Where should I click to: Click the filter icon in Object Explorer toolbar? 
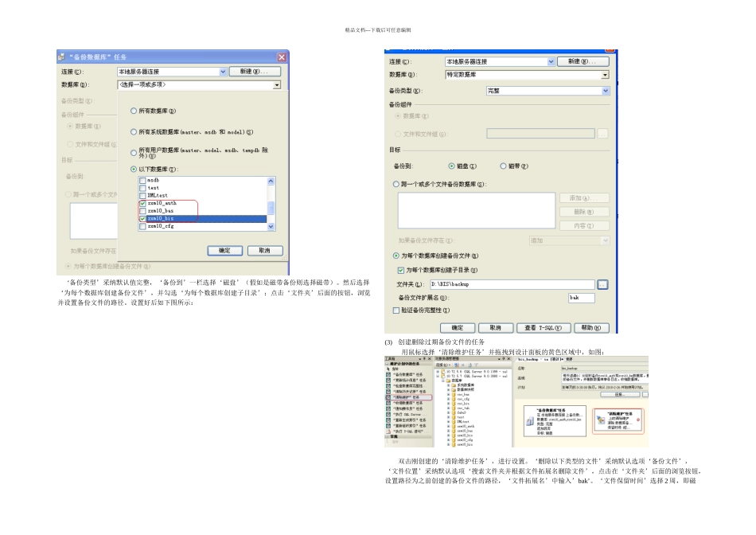tap(475, 365)
